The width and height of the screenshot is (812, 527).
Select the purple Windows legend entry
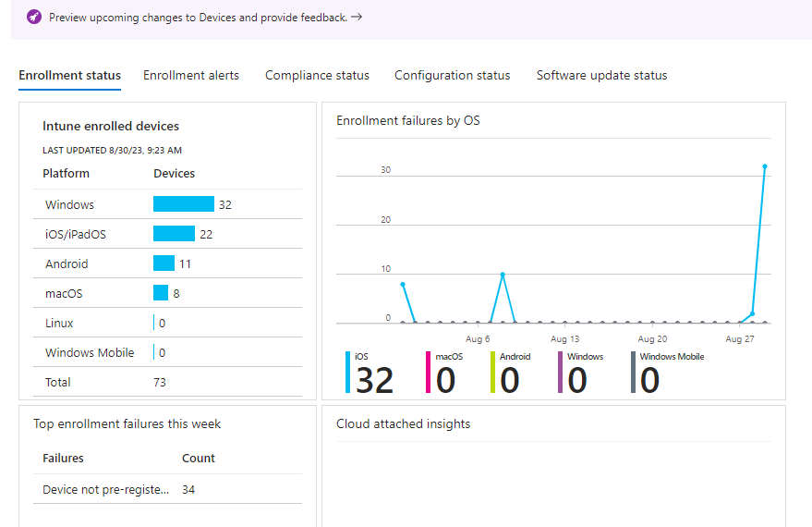pos(580,373)
